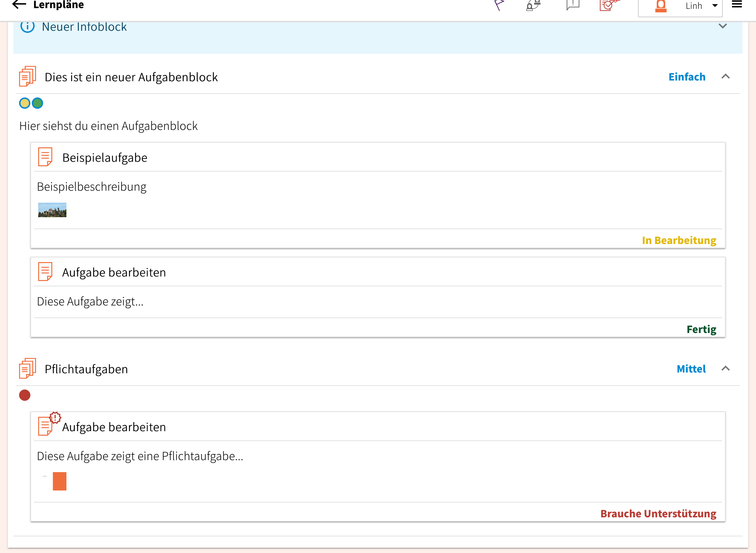Open the orange file attachment in Pflichtaufgabe
756x553 pixels.
click(x=59, y=481)
